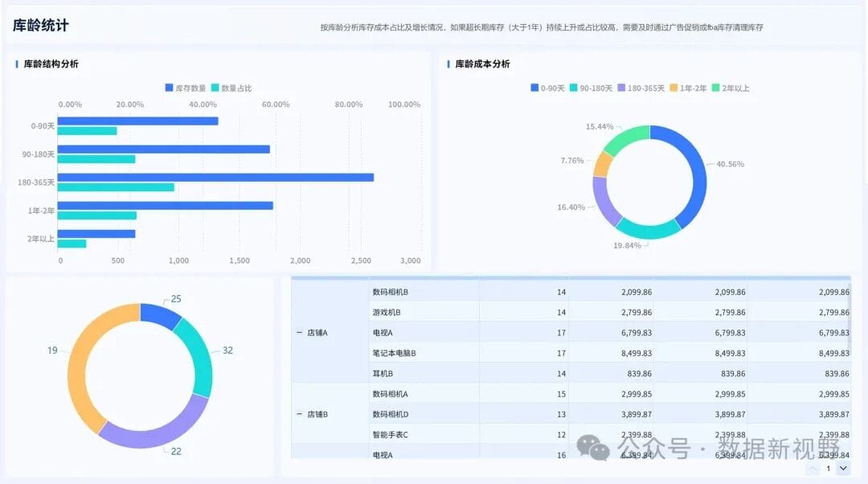Select the 笔记本电脑B table row
The height and width of the screenshot is (484, 868).
[609, 353]
